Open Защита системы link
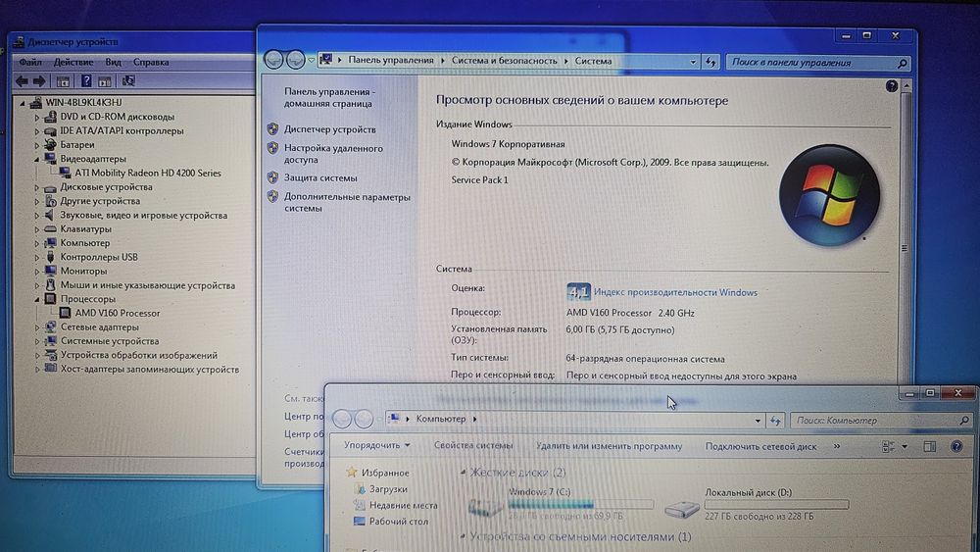The image size is (980, 552). tap(320, 177)
